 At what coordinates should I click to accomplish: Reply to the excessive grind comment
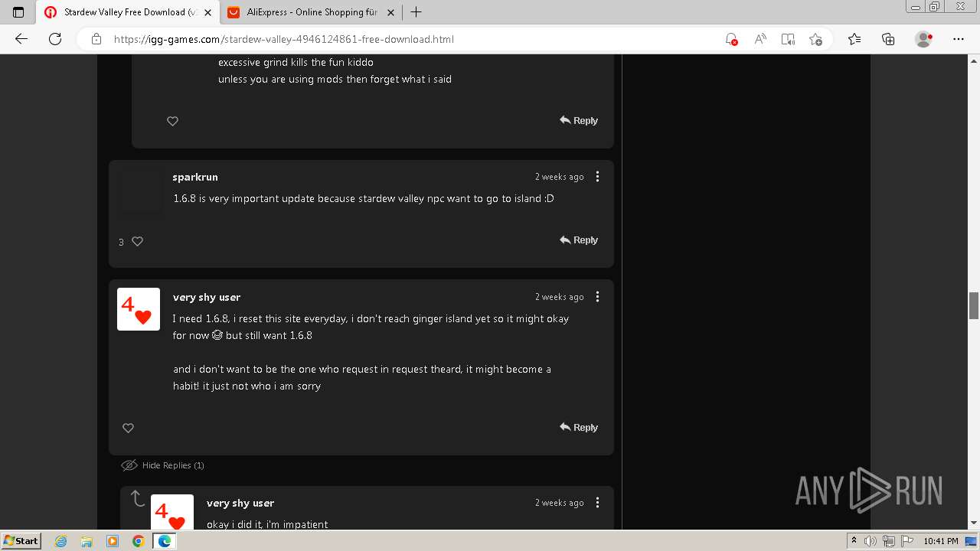click(x=578, y=120)
